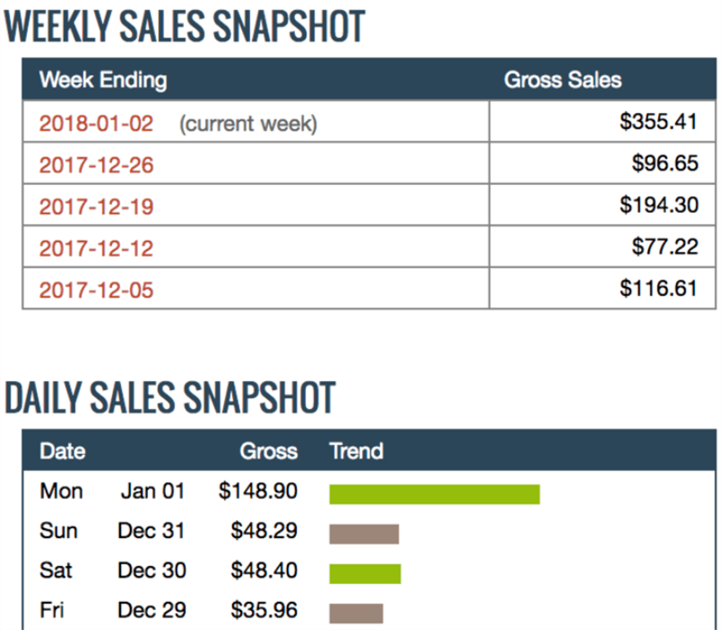Click the Date column header in daily table

click(62, 451)
